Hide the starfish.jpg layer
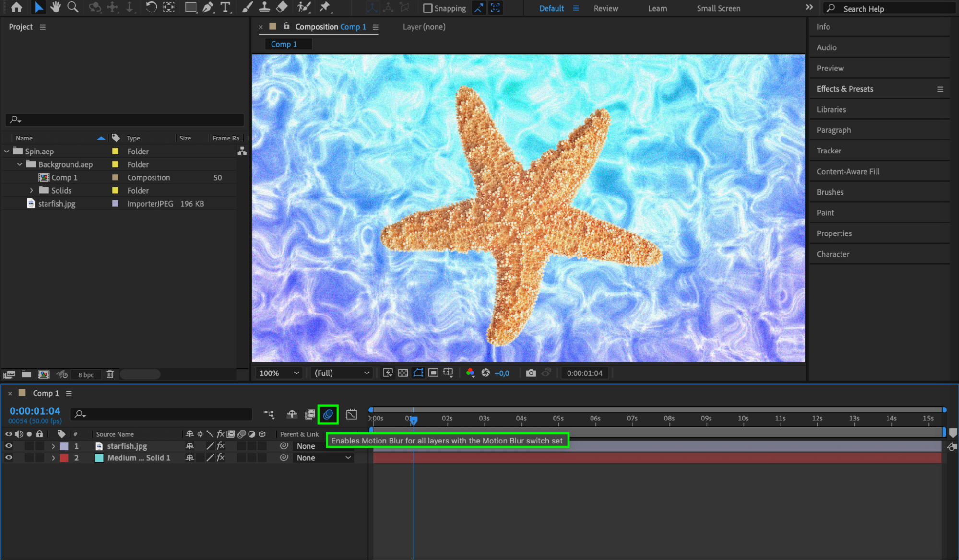This screenshot has height=560, width=959. pos(9,446)
